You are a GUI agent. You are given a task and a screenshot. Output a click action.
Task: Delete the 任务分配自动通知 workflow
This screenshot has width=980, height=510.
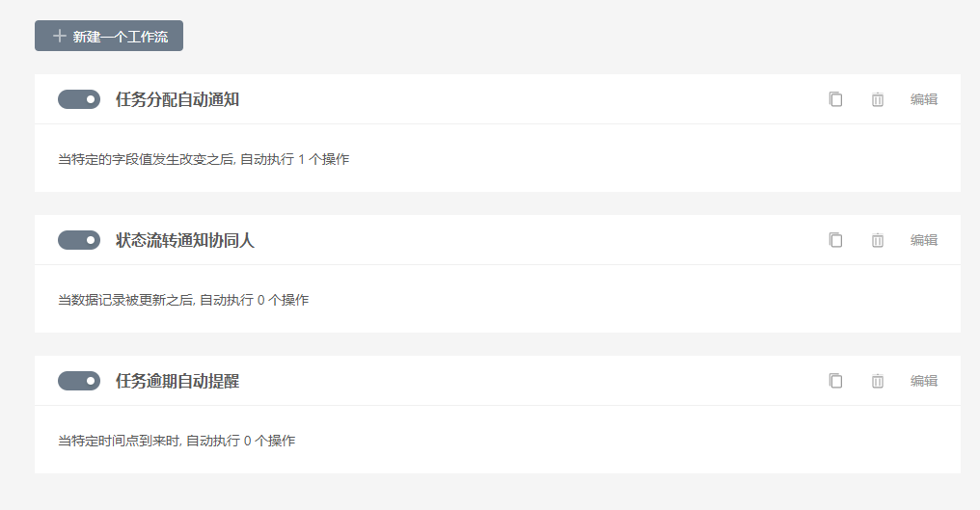pos(878,99)
